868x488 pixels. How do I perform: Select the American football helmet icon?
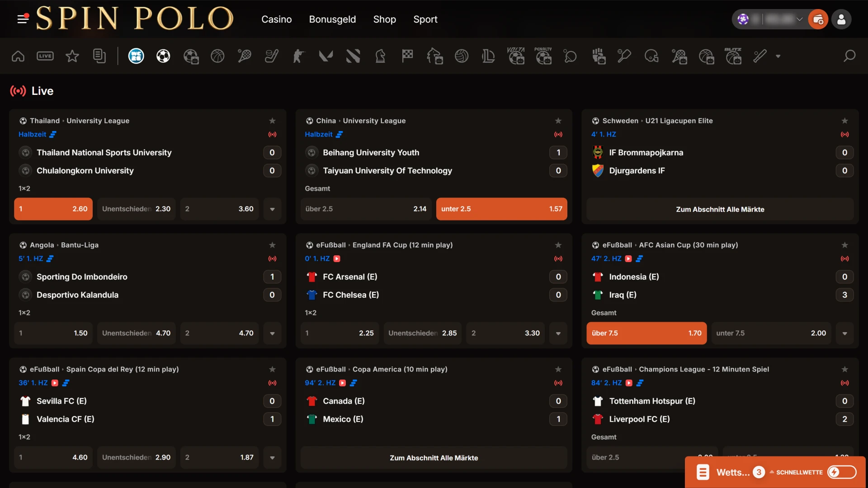point(651,56)
